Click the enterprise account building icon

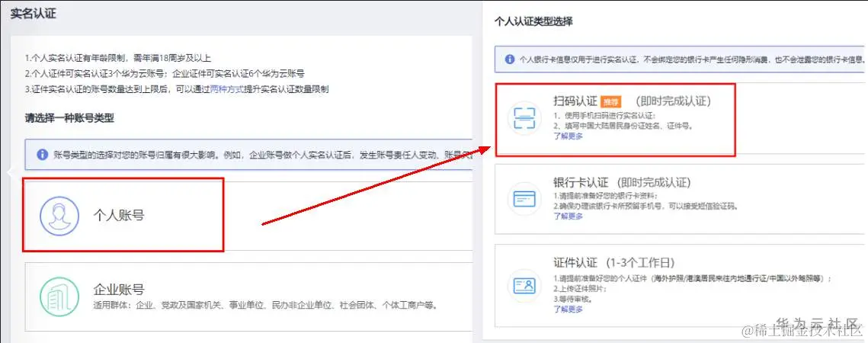pos(59,297)
